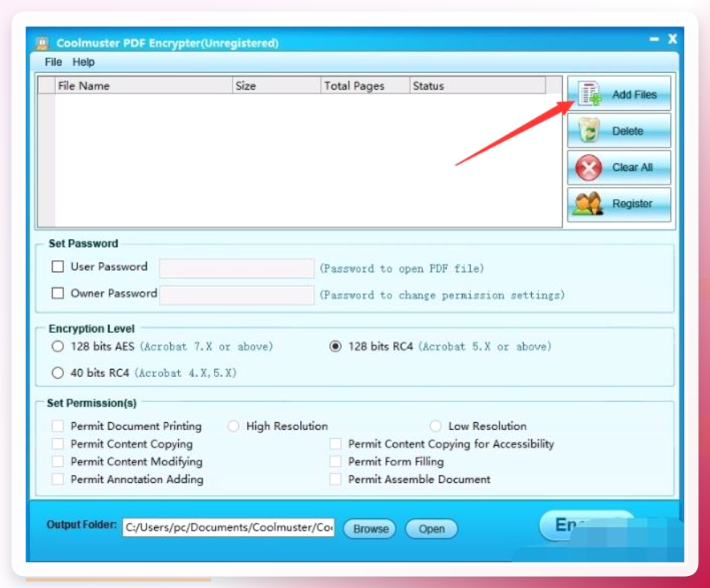
Task: Focus the Owner Password input field
Action: click(x=237, y=294)
